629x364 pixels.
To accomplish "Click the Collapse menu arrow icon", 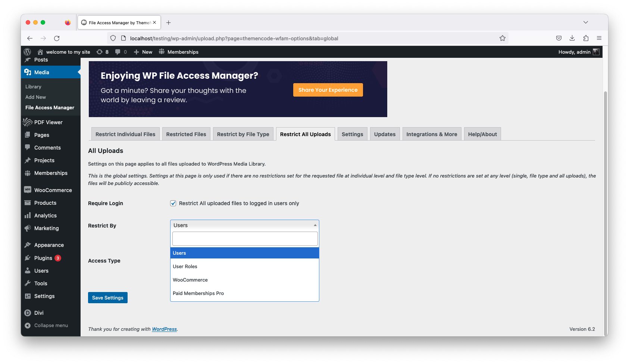I will 28,325.
